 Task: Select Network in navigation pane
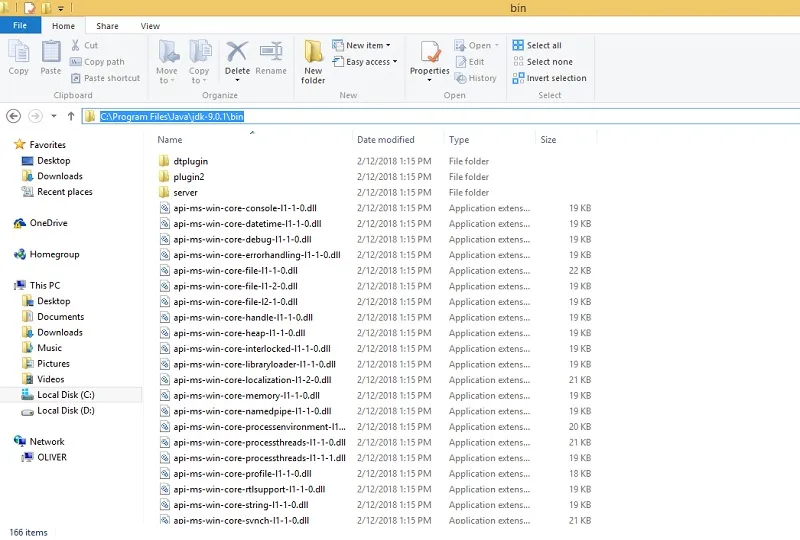(39, 441)
